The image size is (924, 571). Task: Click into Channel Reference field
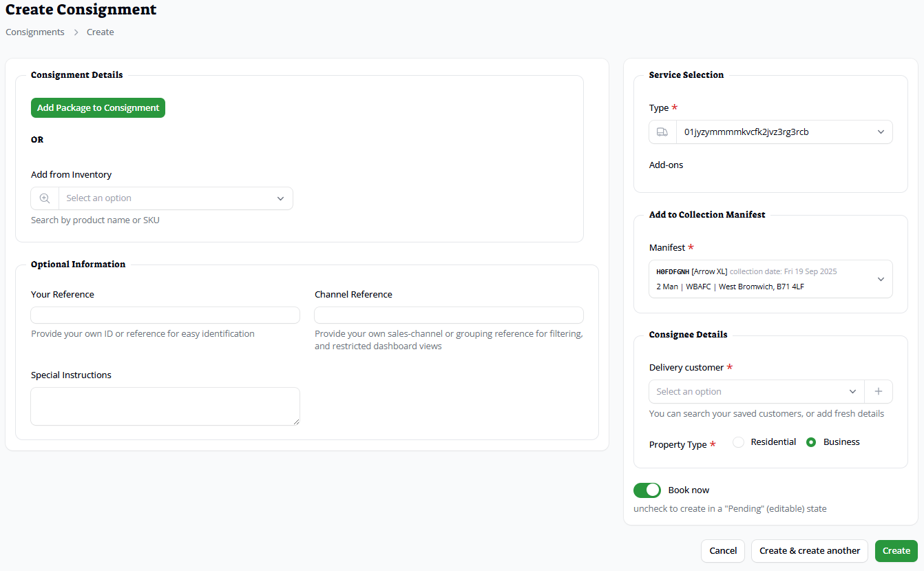coord(449,315)
